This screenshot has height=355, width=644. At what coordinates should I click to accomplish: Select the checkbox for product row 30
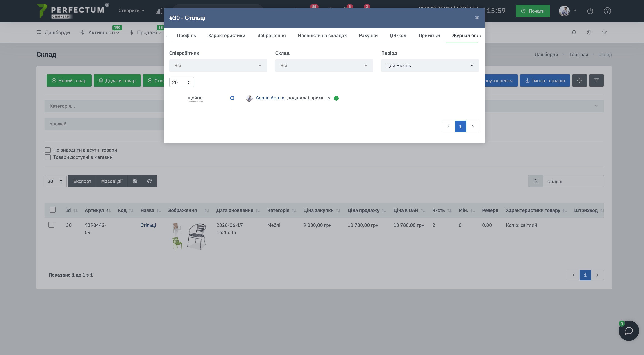coord(52,225)
